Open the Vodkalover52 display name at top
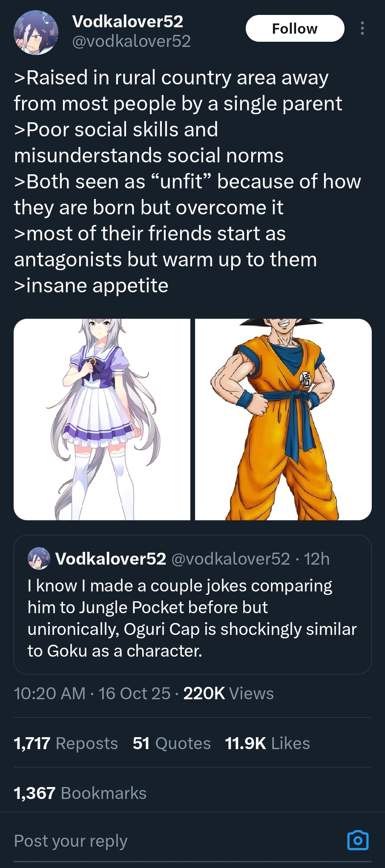Viewport: 385px width, 868px height. point(128,21)
